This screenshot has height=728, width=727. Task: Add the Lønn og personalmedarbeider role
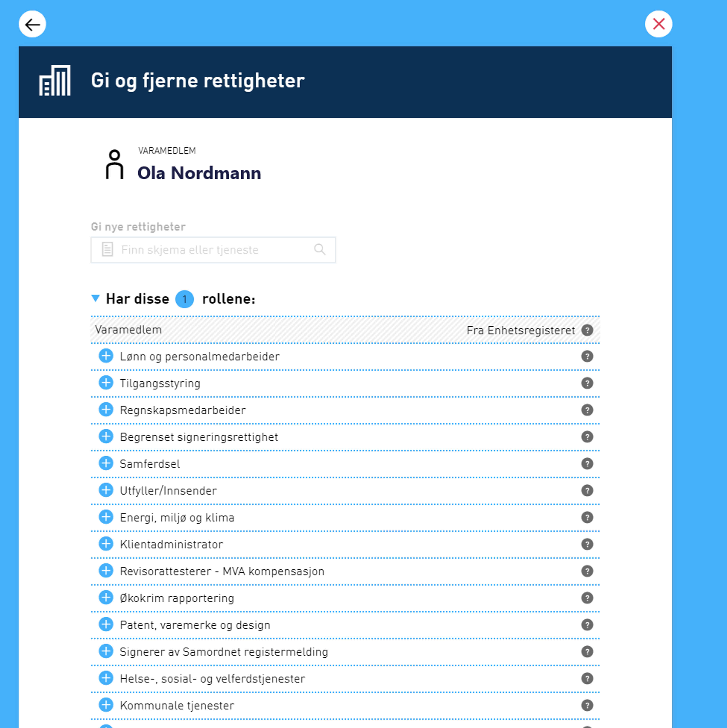click(x=106, y=356)
